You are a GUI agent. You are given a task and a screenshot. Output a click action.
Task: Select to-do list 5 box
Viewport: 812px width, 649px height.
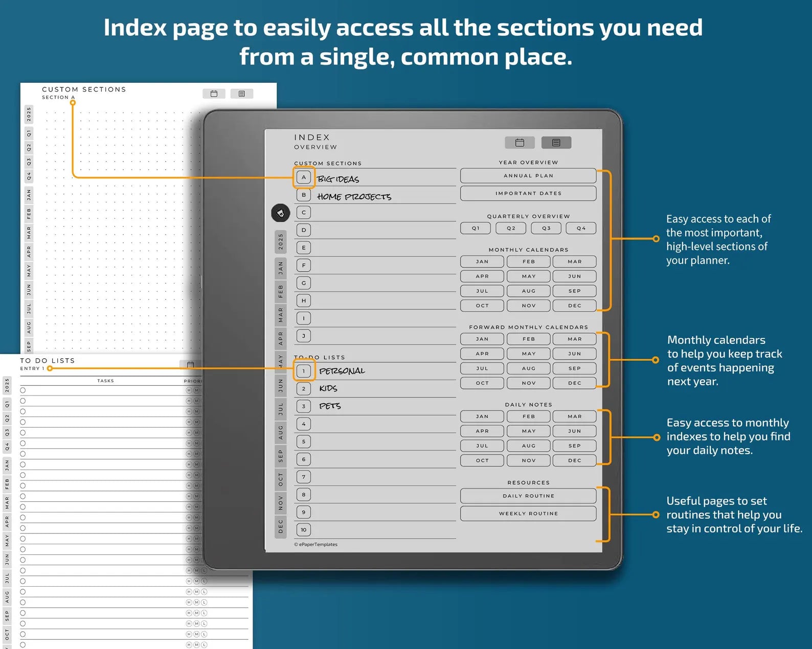click(304, 442)
